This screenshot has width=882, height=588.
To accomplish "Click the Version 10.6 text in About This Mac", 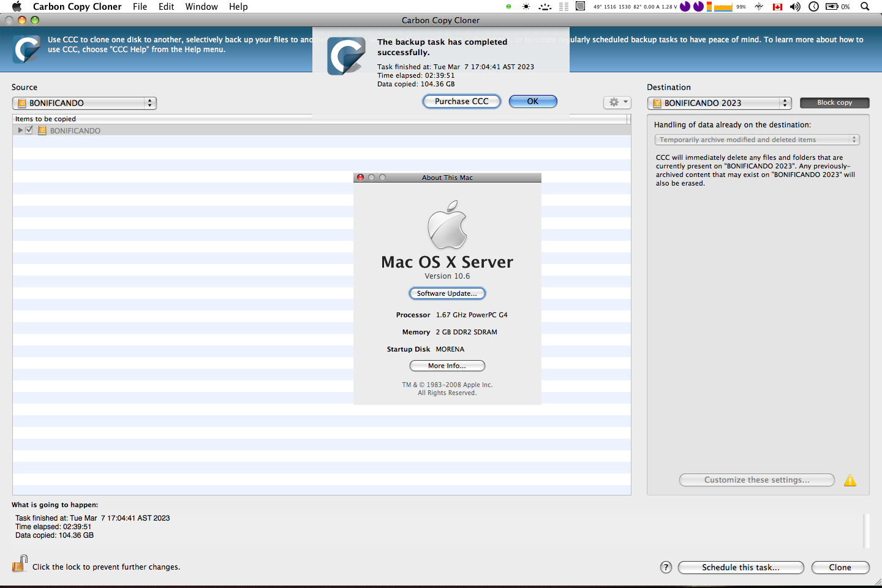I will tap(447, 276).
